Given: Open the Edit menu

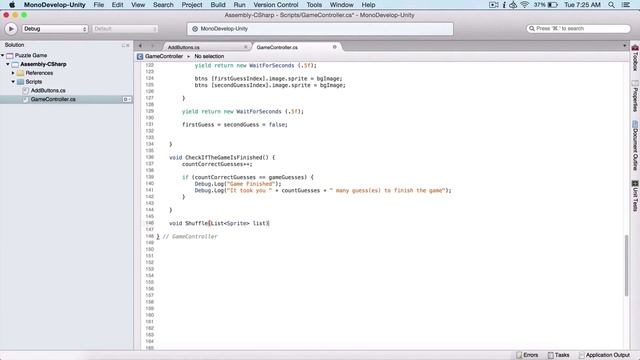Looking at the screenshot, I should [117, 5].
